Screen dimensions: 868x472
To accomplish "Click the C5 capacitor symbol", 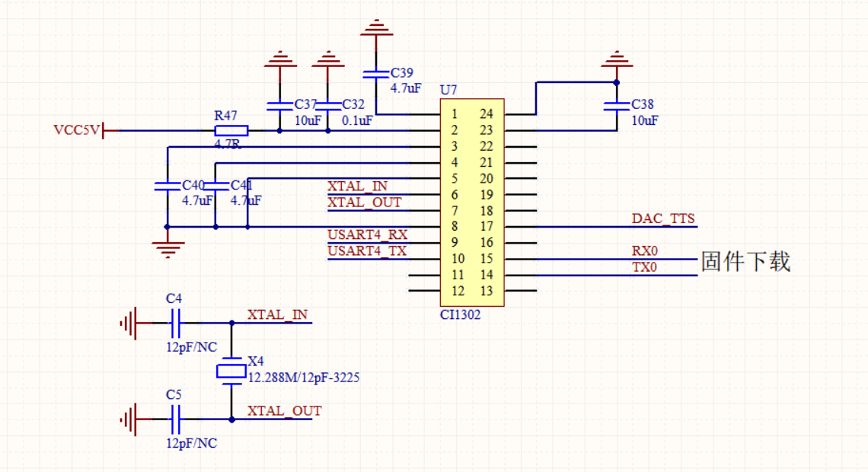I will (175, 419).
